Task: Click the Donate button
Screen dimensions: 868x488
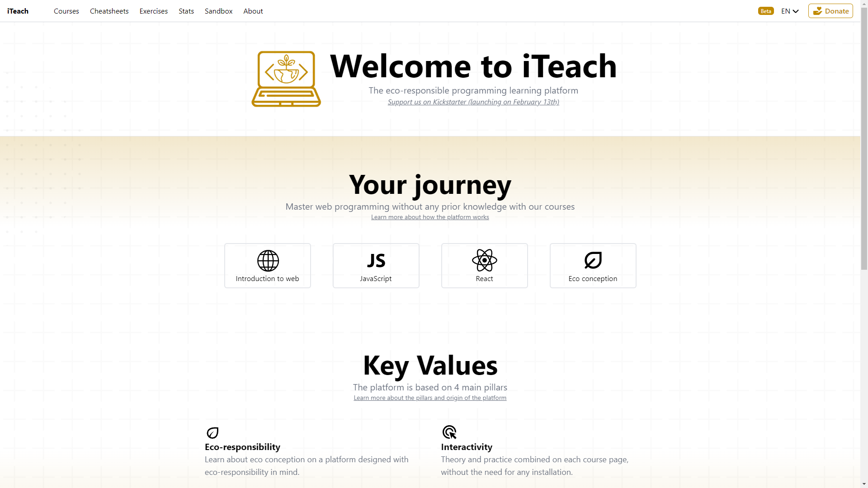Action: 830,11
